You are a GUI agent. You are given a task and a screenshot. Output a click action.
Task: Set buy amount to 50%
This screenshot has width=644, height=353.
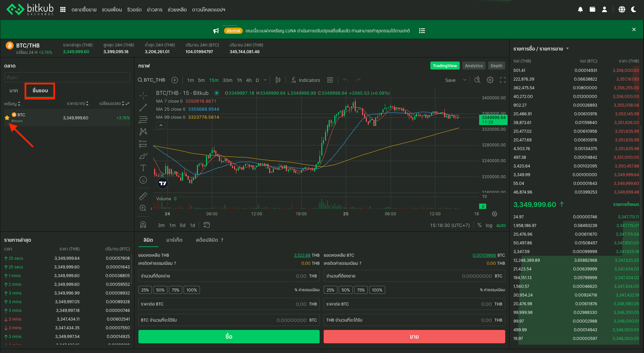(160, 290)
